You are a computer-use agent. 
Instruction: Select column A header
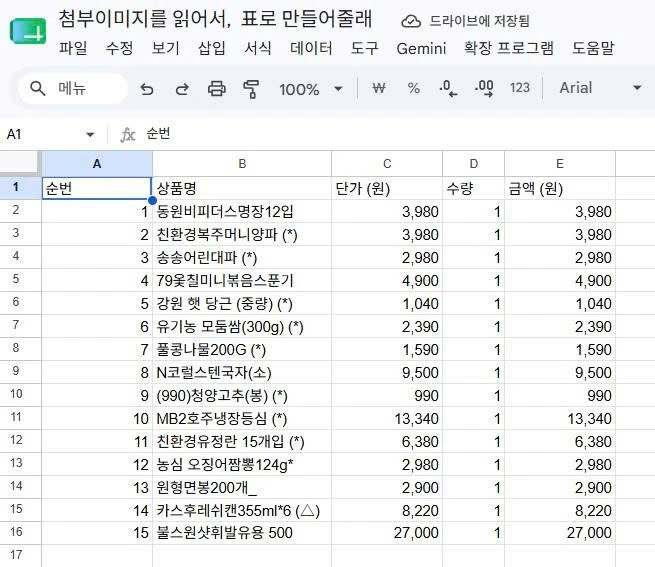(97, 163)
